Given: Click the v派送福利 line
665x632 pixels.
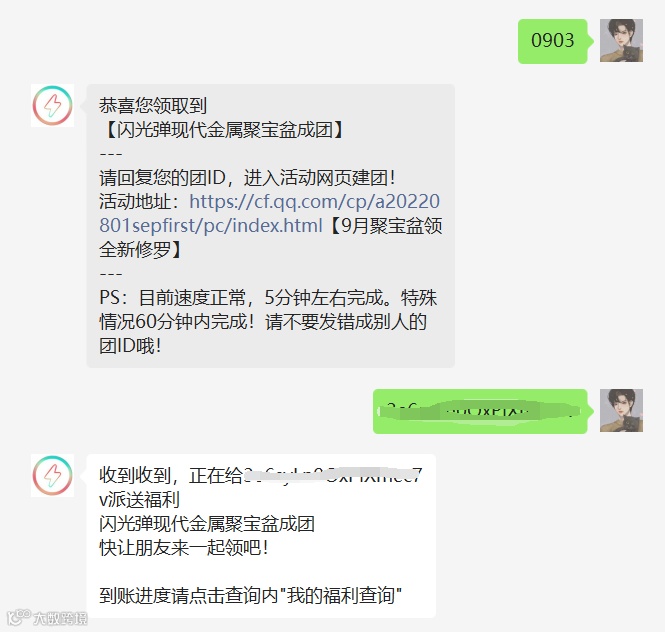Looking at the screenshot, I should pos(140,500).
